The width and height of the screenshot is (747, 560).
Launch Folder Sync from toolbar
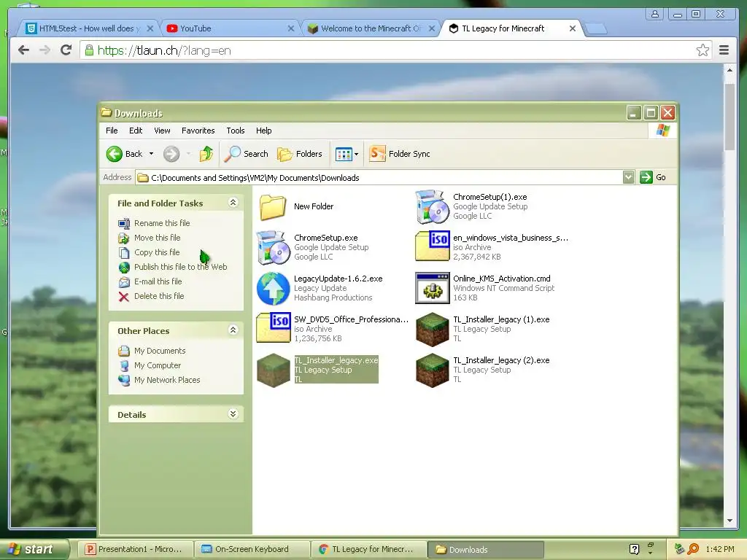coord(399,154)
